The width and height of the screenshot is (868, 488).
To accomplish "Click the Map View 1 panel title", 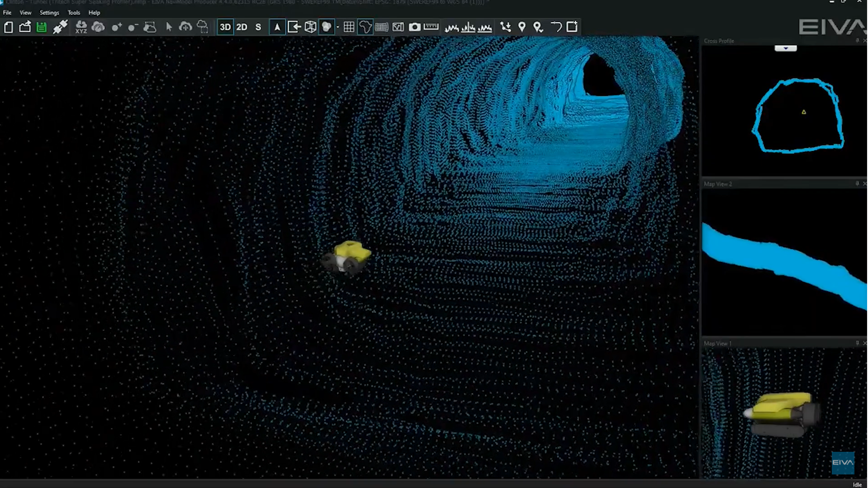I will 717,344.
